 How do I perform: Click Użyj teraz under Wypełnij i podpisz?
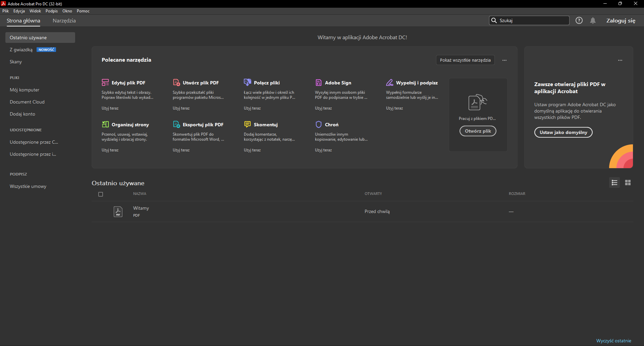point(394,108)
